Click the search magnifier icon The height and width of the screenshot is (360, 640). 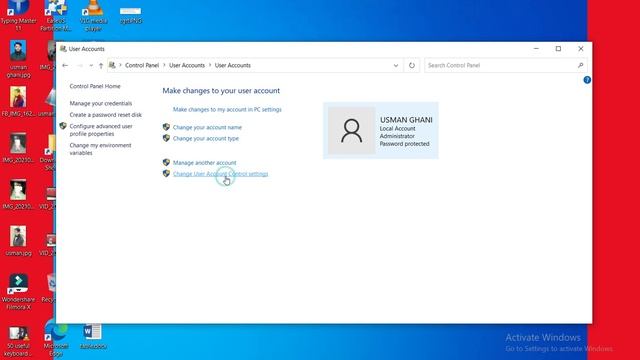pos(580,65)
